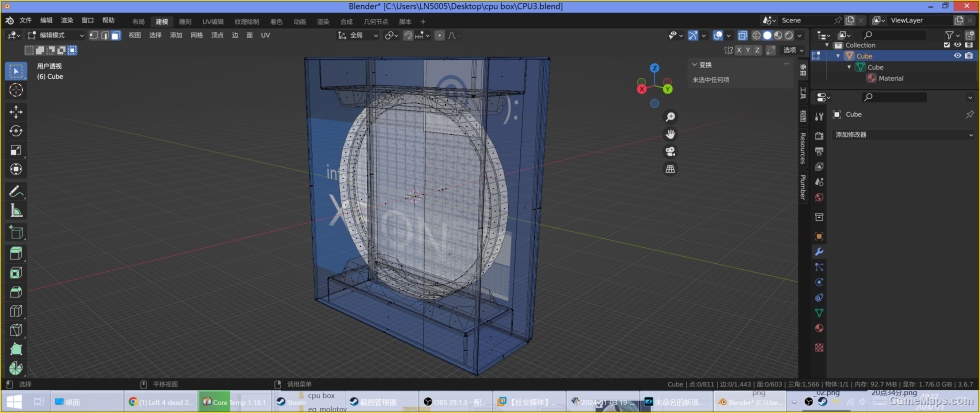Select the Add Cube tool
980x413 pixels.
(16, 232)
